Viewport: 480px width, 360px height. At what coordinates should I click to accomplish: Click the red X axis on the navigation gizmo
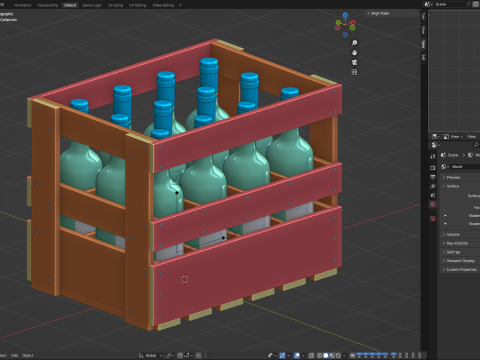pyautogui.click(x=353, y=23)
